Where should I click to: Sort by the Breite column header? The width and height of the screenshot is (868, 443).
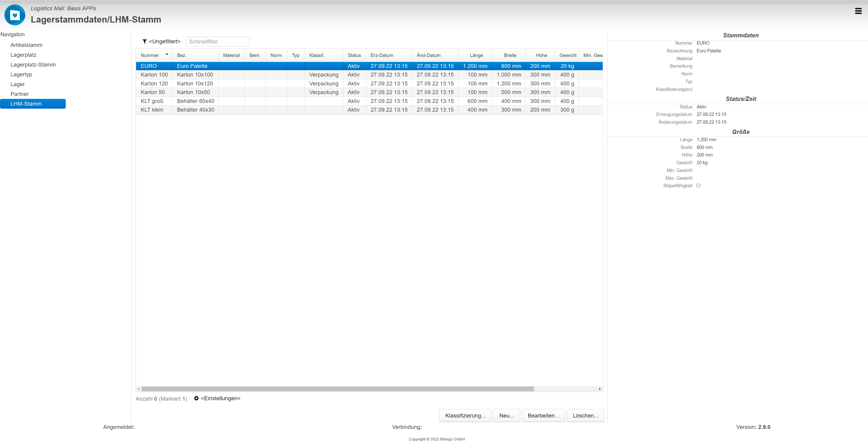tap(509, 55)
